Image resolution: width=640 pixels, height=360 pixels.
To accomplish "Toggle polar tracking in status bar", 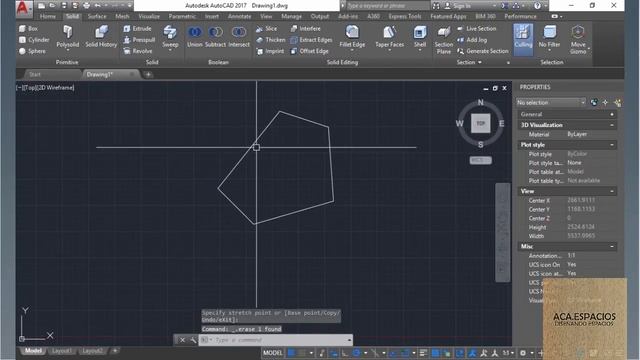I will tap(356, 353).
